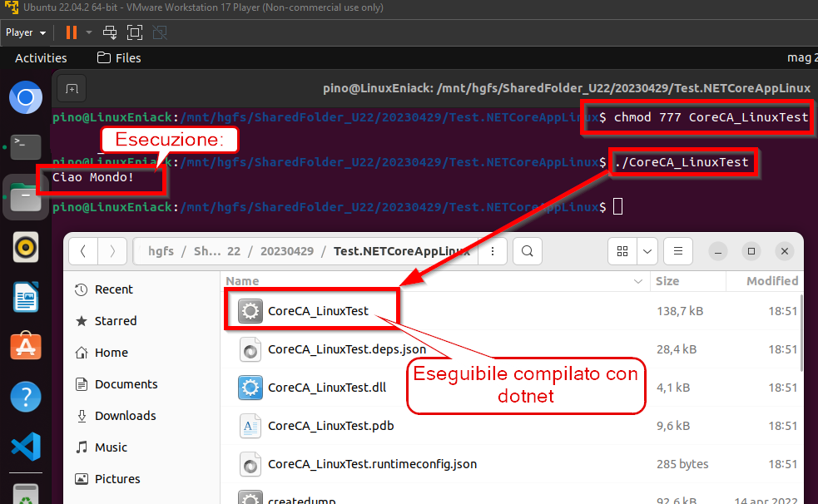Open the Files app menu in top bar
Viewport: 818px width, 504px height.
(119, 58)
